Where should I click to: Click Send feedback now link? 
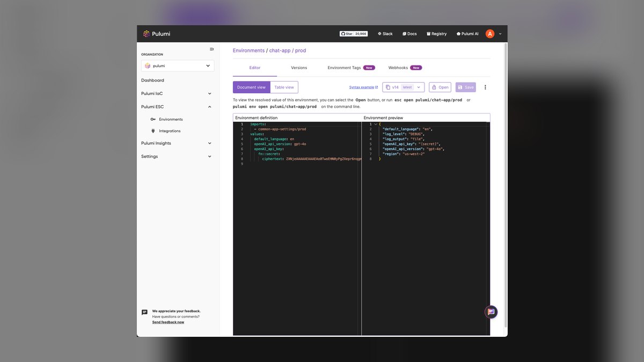point(168,322)
